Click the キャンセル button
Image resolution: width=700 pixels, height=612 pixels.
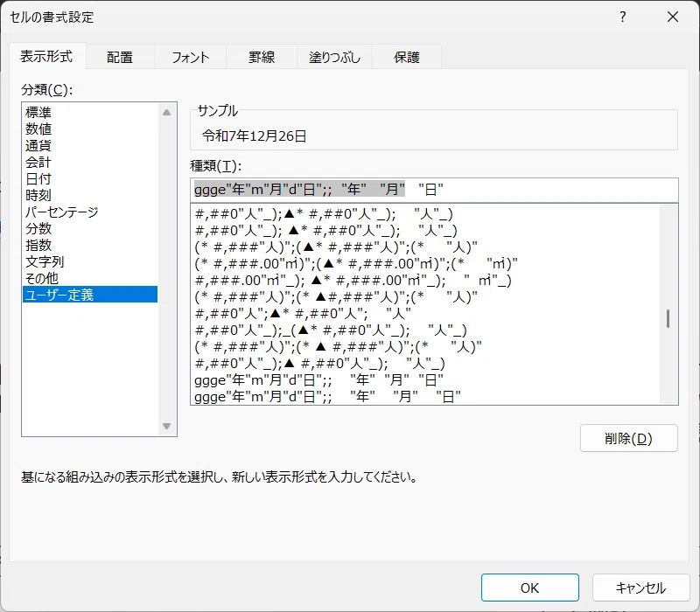point(641,588)
